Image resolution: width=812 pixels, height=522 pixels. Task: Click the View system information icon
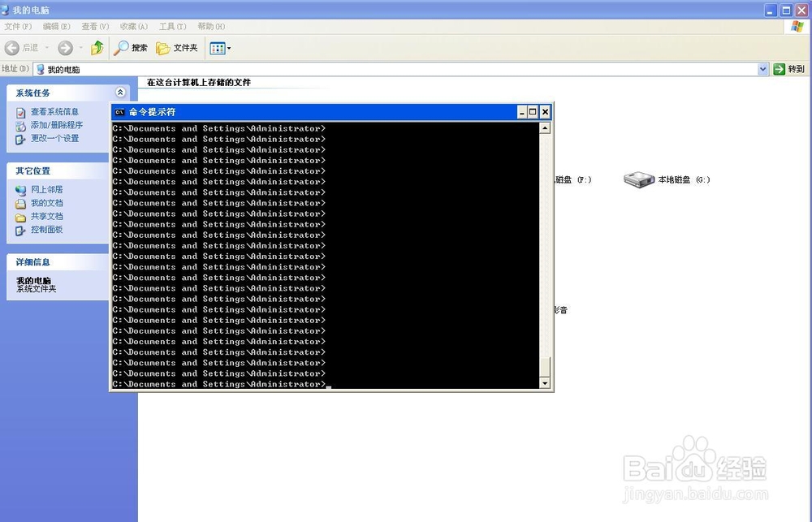tap(21, 112)
